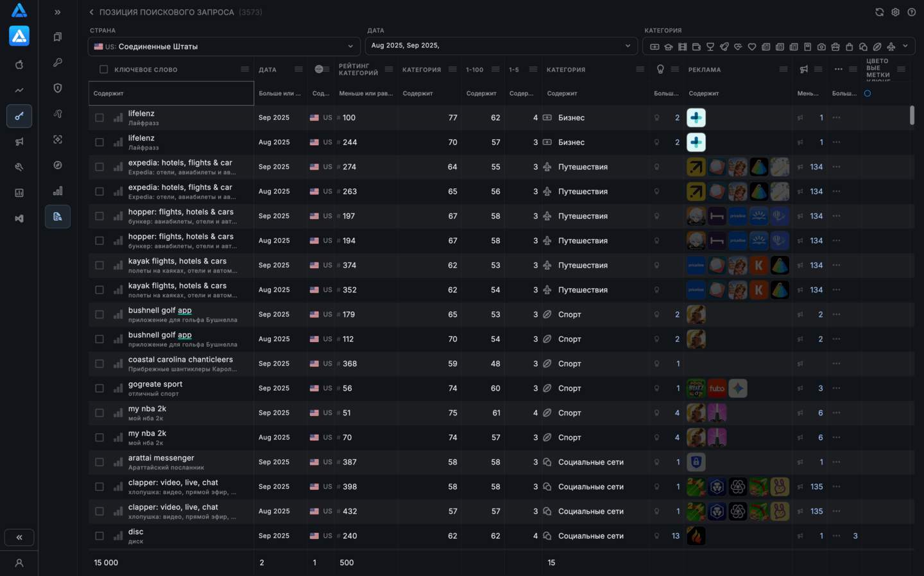Click the help question mark icon
The width and height of the screenshot is (924, 576).
pos(911,12)
